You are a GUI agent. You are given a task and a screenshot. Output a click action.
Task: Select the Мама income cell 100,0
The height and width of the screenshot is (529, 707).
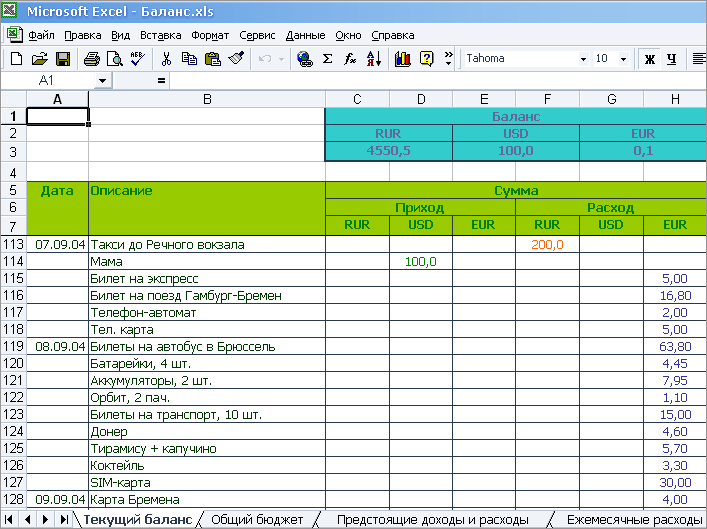click(x=421, y=262)
